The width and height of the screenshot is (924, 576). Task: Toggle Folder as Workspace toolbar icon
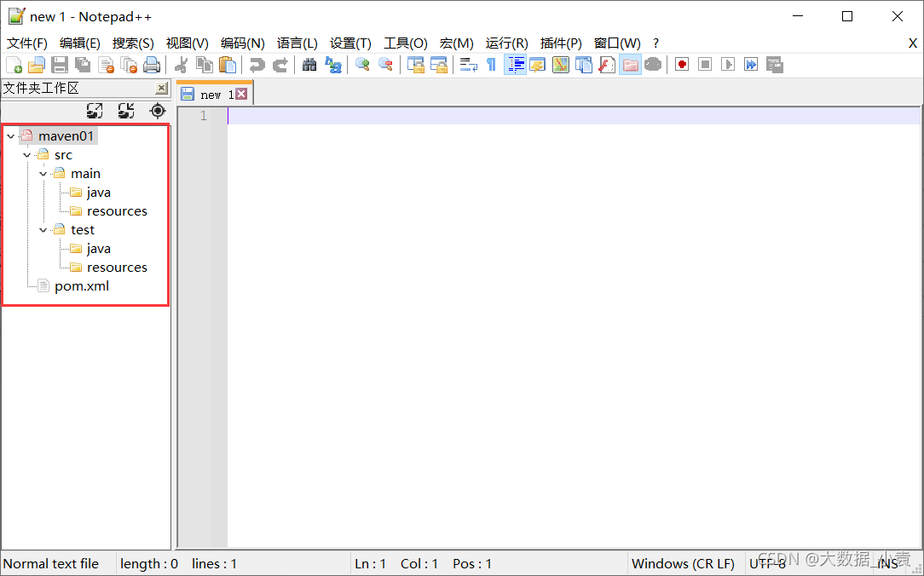coord(630,65)
